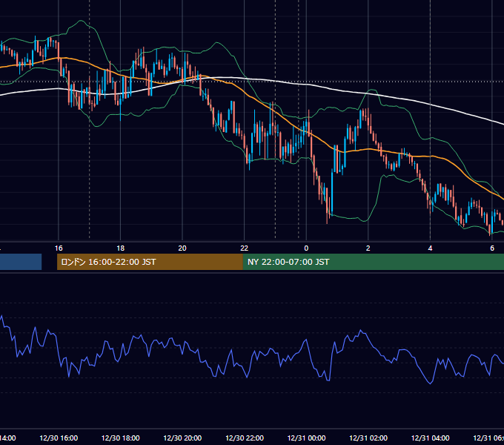Image resolution: width=504 pixels, height=445 pixels.
Task: Click the hour label 0 on chart axis
Action: pyautogui.click(x=306, y=248)
